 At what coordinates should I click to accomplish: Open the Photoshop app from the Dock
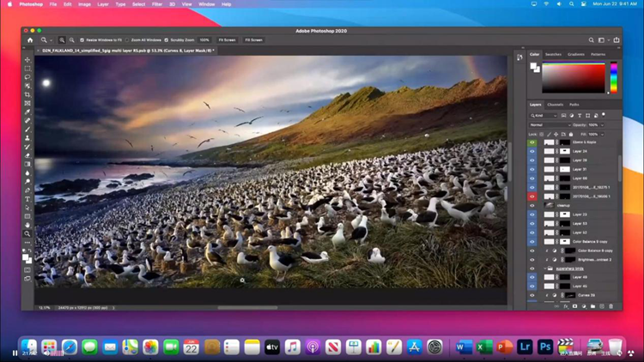pyautogui.click(x=545, y=347)
